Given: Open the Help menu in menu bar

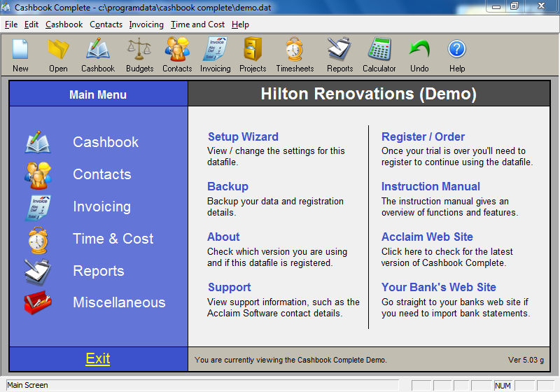Looking at the screenshot, I should click(240, 24).
